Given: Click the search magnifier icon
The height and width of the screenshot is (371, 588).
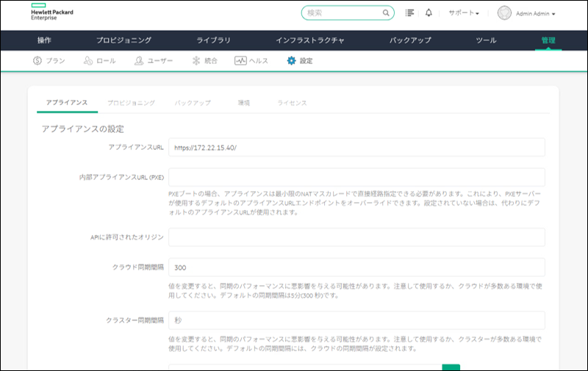Looking at the screenshot, I should point(386,13).
